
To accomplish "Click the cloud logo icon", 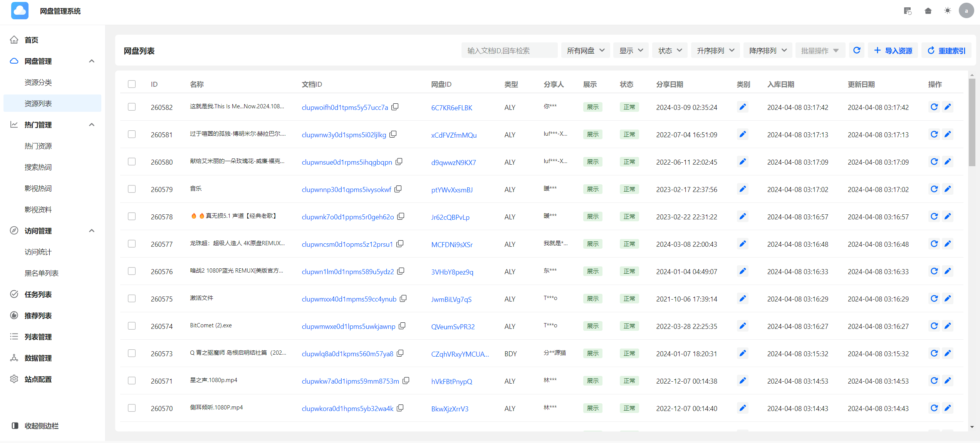I will pyautogui.click(x=20, y=11).
